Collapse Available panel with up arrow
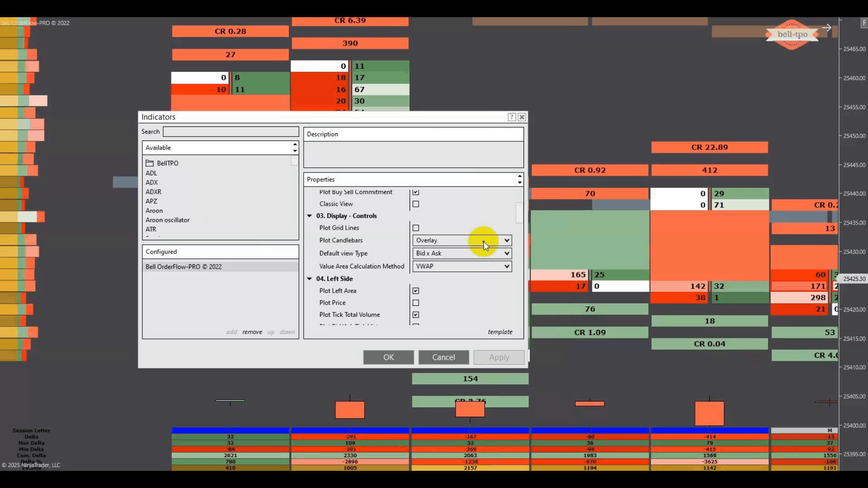The height and width of the screenshot is (488, 868). point(295,145)
